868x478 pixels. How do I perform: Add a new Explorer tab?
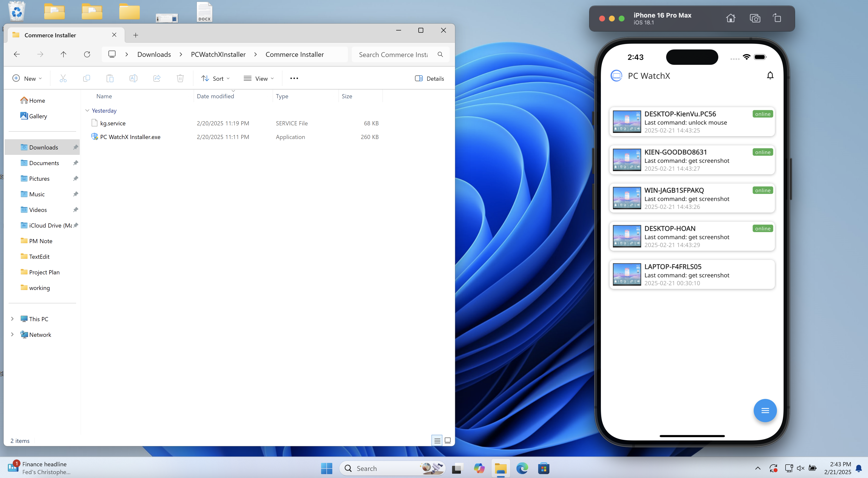coord(135,35)
